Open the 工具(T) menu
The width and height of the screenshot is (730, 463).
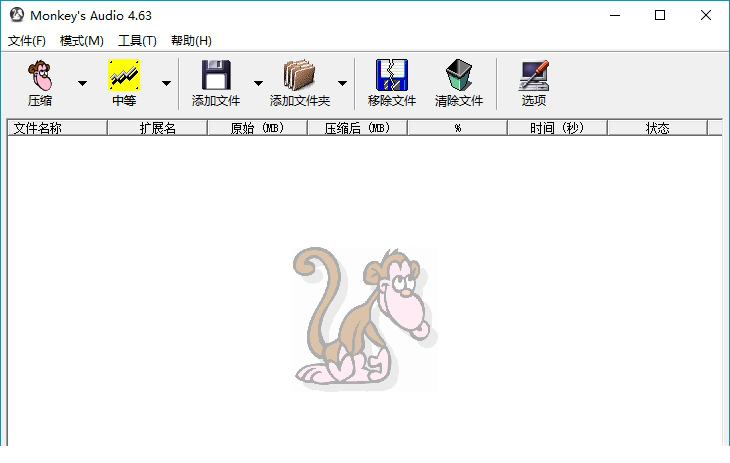[137, 41]
